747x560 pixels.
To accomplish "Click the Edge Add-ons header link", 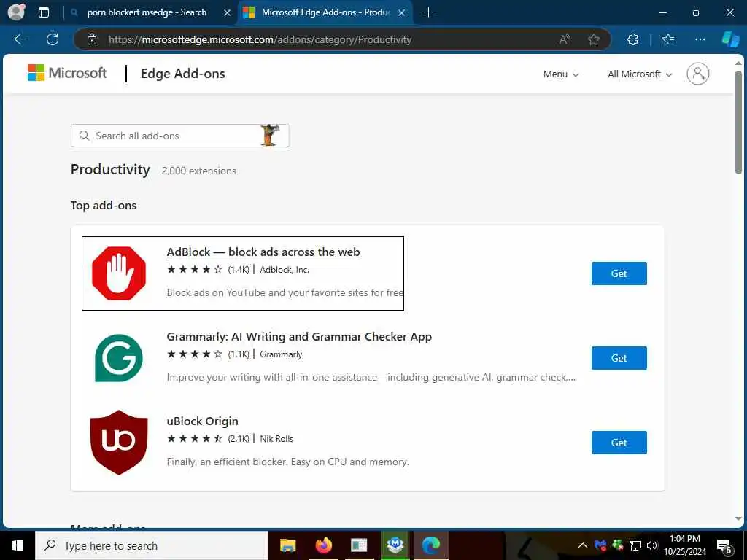I will pos(183,74).
